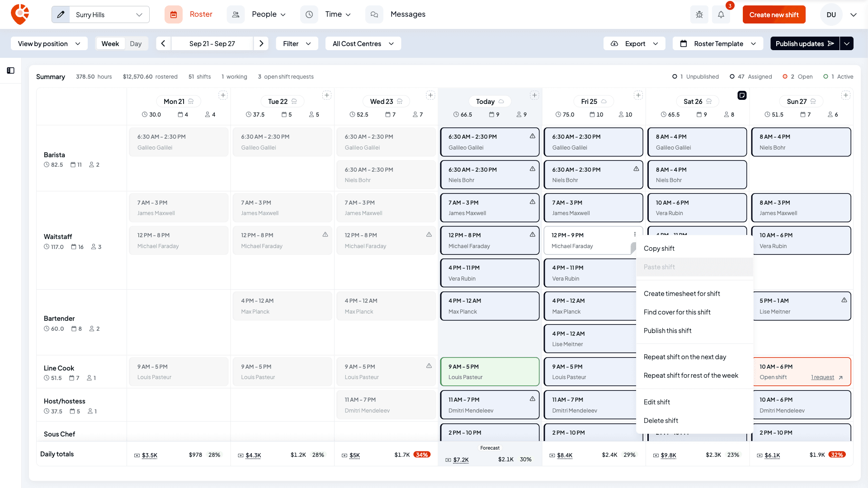Open the Roster Template dropdown
Viewport: 868px width, 488px height.
coord(718,43)
